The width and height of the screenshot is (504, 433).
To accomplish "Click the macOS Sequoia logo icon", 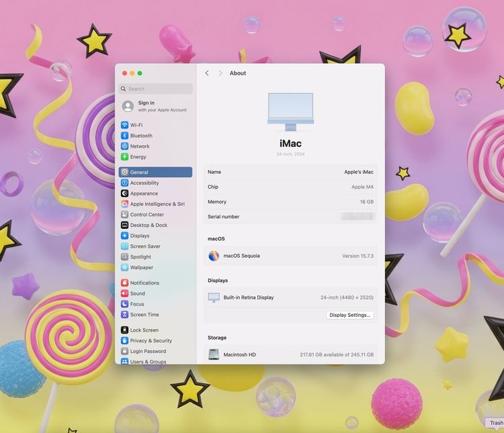I will (x=214, y=256).
